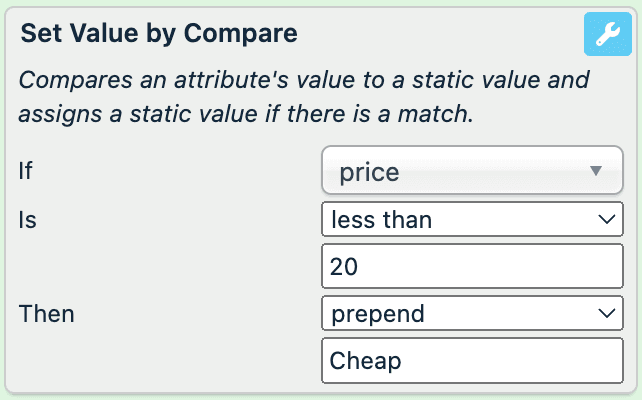Click the word "price" in the selector

click(x=369, y=172)
